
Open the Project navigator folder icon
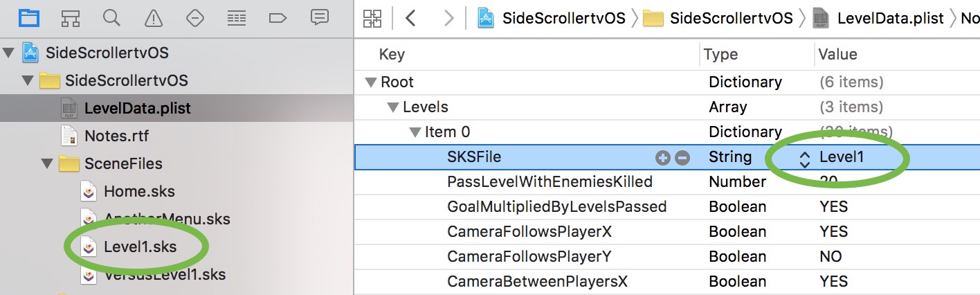[28, 18]
